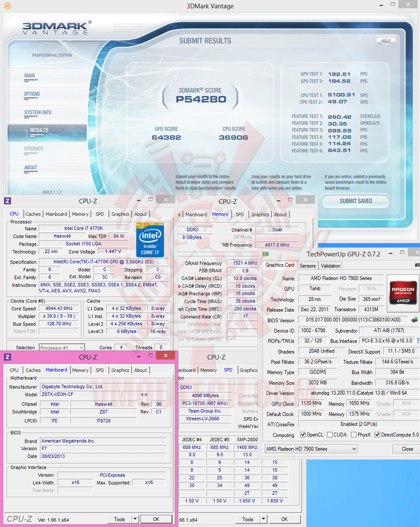The image size is (420, 527).
Task: Minimize the GPU-Z window
Action: coord(391,253)
